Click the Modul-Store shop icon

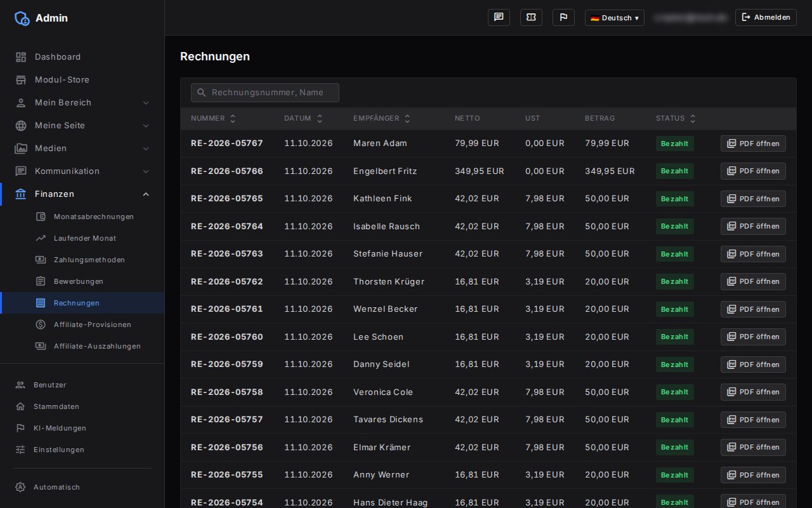21,80
